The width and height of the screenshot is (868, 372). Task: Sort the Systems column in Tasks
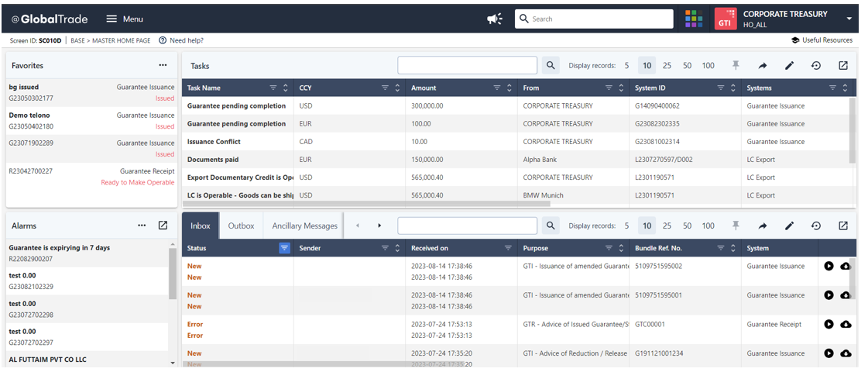[845, 88]
